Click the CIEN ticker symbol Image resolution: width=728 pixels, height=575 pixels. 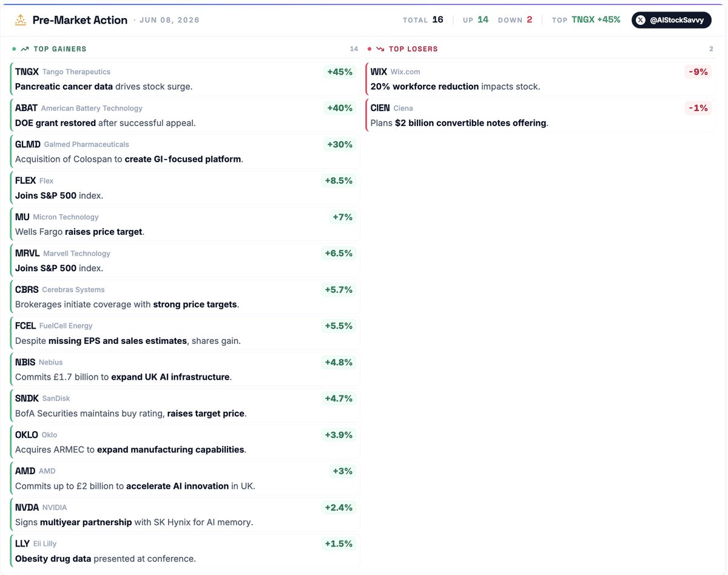coord(380,108)
